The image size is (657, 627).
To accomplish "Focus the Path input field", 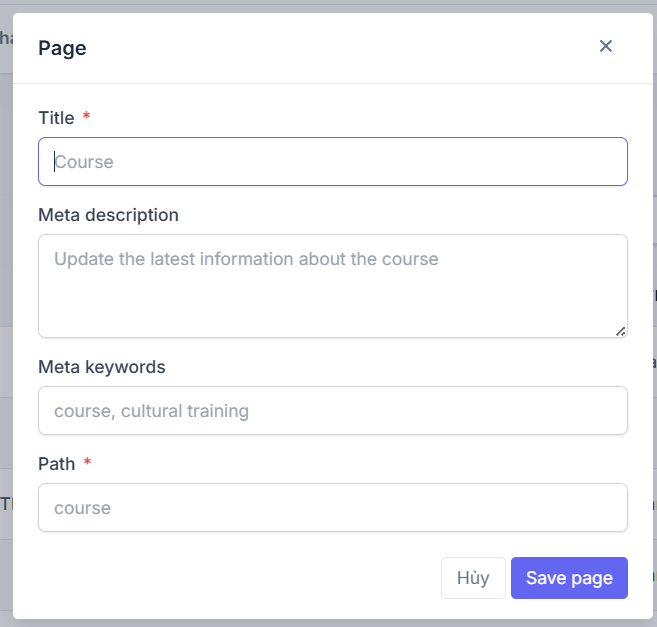I will pyautogui.click(x=333, y=508).
